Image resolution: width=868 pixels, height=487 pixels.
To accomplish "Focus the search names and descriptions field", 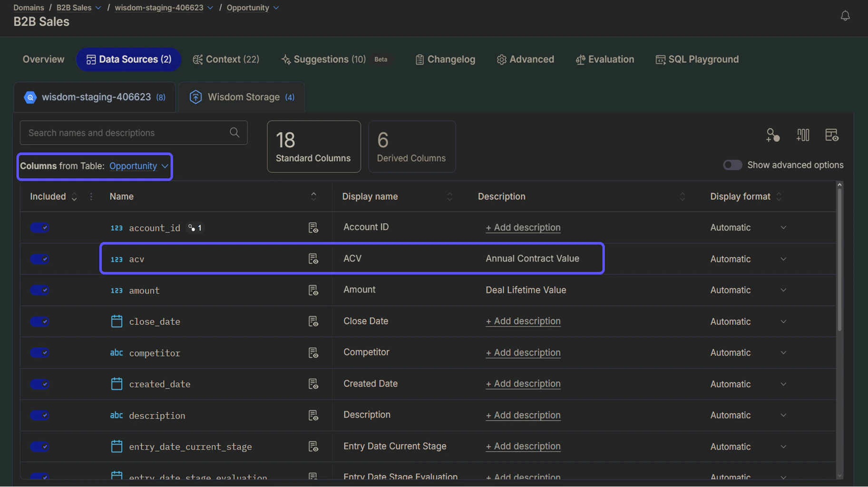I will (x=134, y=133).
